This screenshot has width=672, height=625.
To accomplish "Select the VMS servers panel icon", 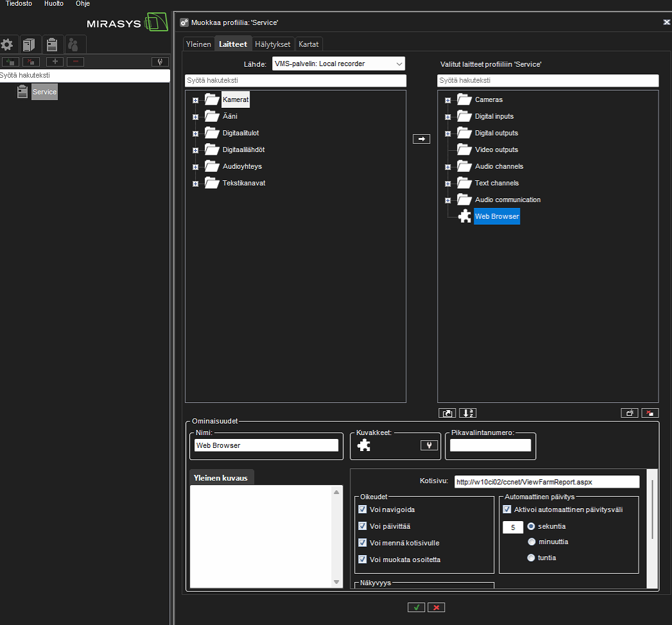I will pyautogui.click(x=28, y=44).
